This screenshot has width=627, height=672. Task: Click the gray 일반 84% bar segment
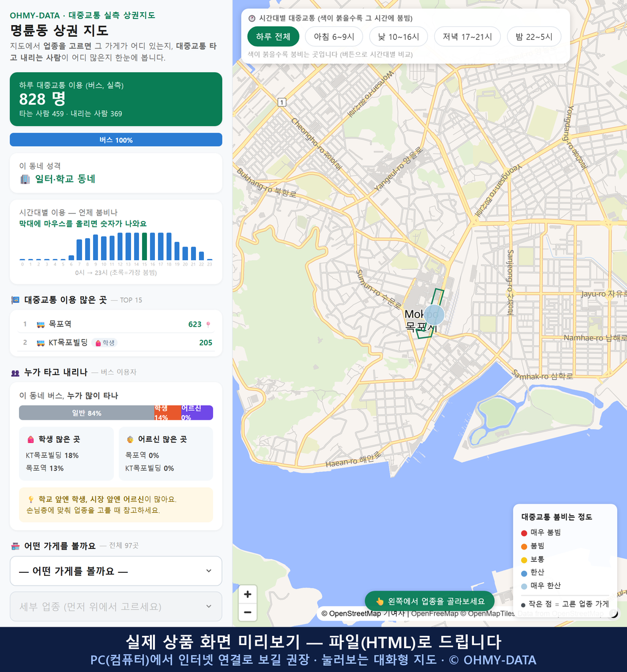pyautogui.click(x=86, y=413)
